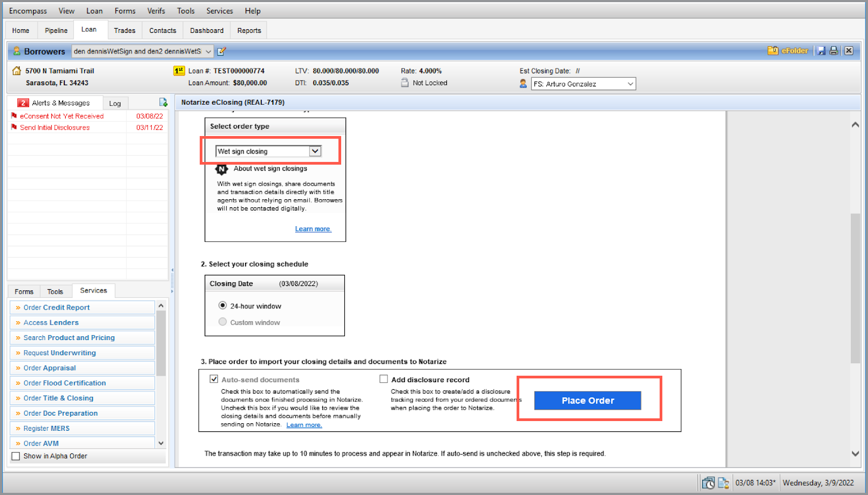Click the eConsent Not Yet Received alert
The height and width of the screenshot is (495, 868).
click(62, 116)
